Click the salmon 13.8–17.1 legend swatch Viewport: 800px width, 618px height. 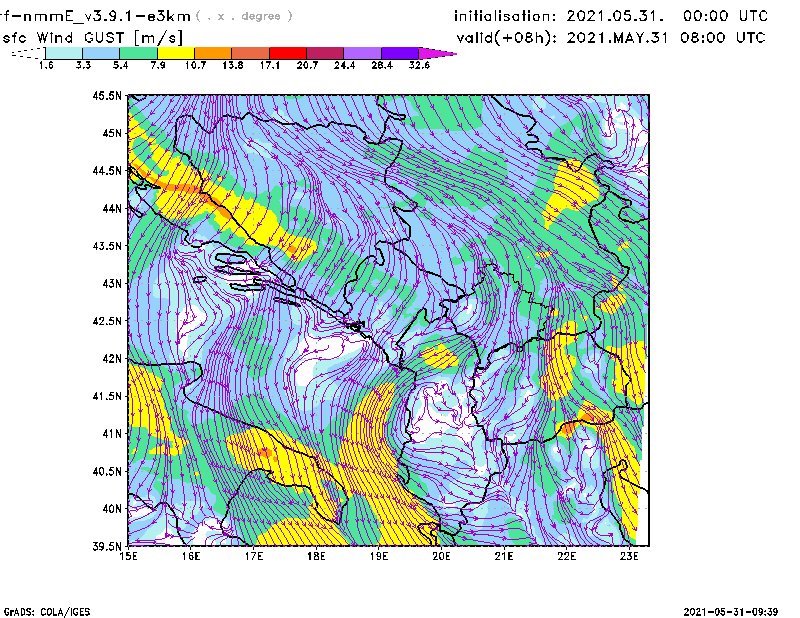pos(251,53)
